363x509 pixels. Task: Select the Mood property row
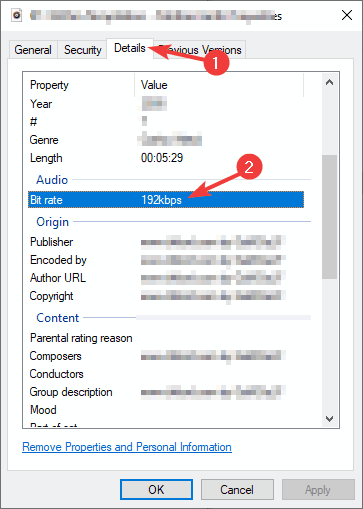point(166,410)
